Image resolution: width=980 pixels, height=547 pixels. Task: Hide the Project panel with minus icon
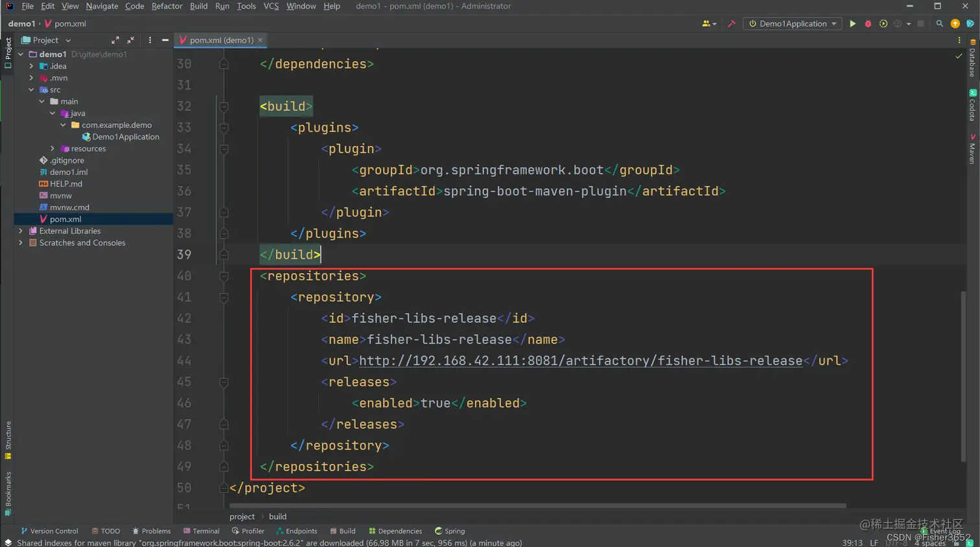pyautogui.click(x=165, y=40)
